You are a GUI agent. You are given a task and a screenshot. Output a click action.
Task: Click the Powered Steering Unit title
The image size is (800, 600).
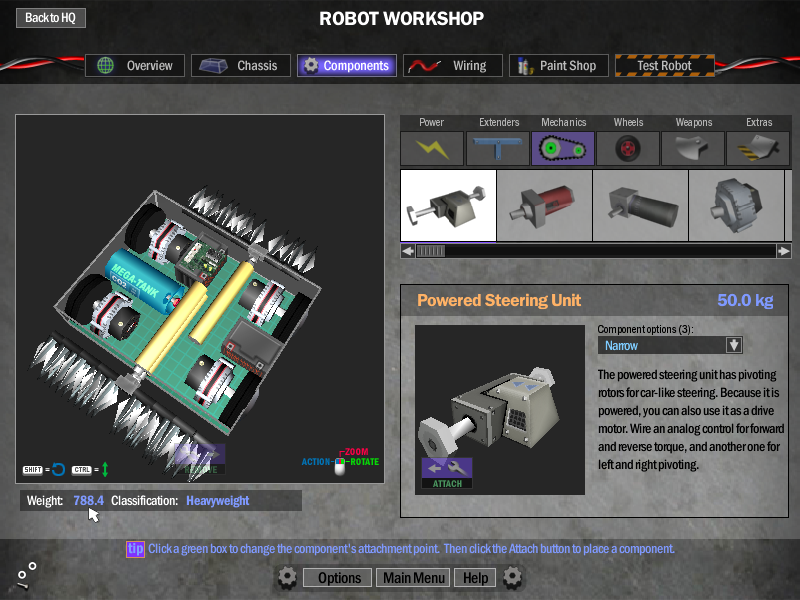click(x=499, y=300)
